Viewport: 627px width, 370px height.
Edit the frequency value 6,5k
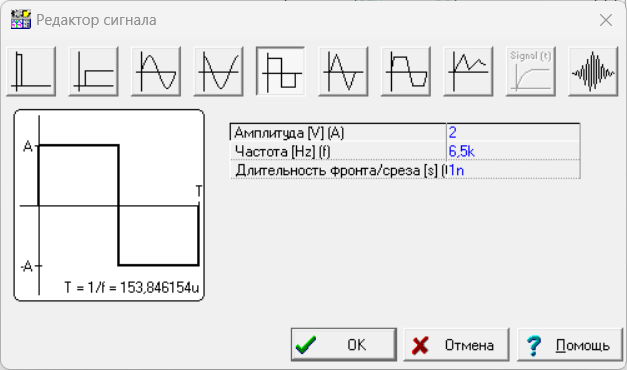click(513, 151)
